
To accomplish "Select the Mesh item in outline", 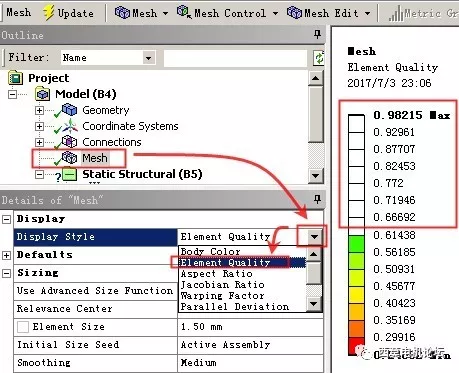I will coord(95,158).
